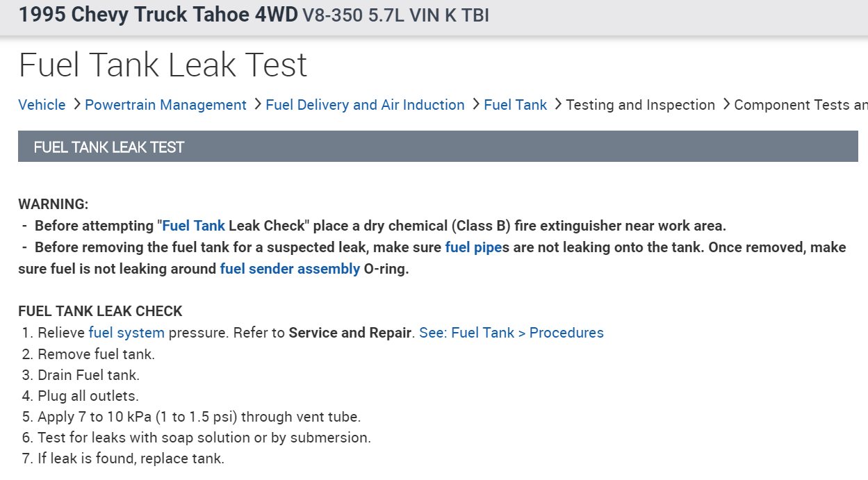Open the Vehicle breadcrumb link

pos(42,105)
